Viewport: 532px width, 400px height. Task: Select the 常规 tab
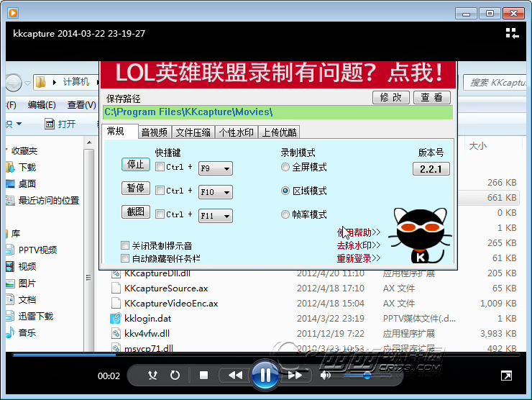[120, 132]
